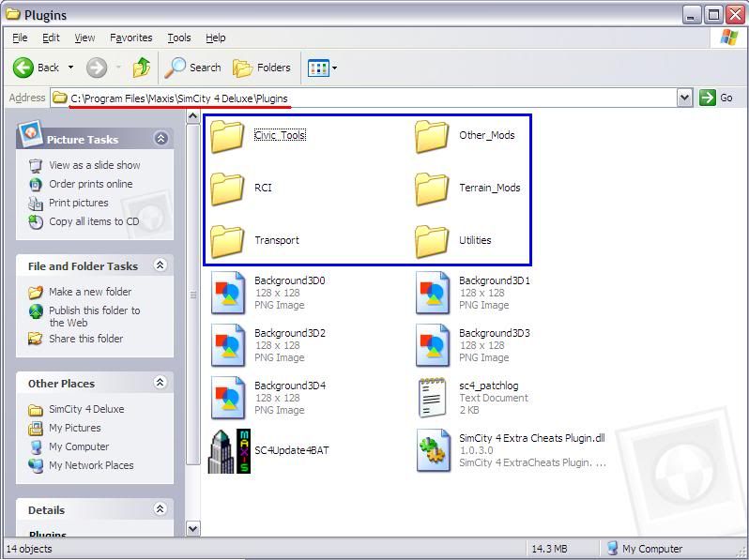Select SimCity 4 Extra Cheats Plugin.dll icon

click(x=433, y=450)
